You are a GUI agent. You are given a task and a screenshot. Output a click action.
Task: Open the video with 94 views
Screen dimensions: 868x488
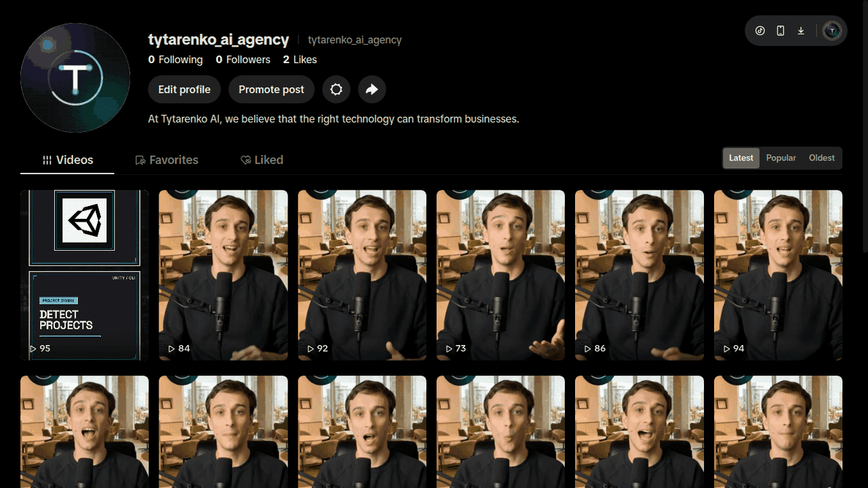pyautogui.click(x=778, y=275)
